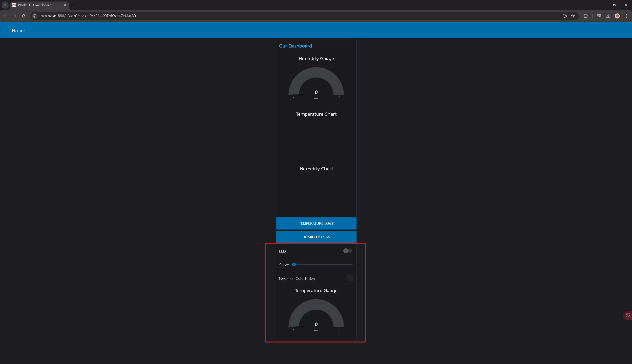Viewport: 632px width, 364px height.
Task: Click the browser forward arrow
Action: [15, 16]
